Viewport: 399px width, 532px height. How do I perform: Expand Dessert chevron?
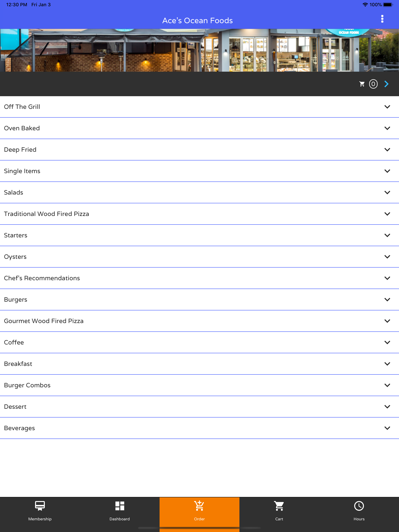pos(387,406)
